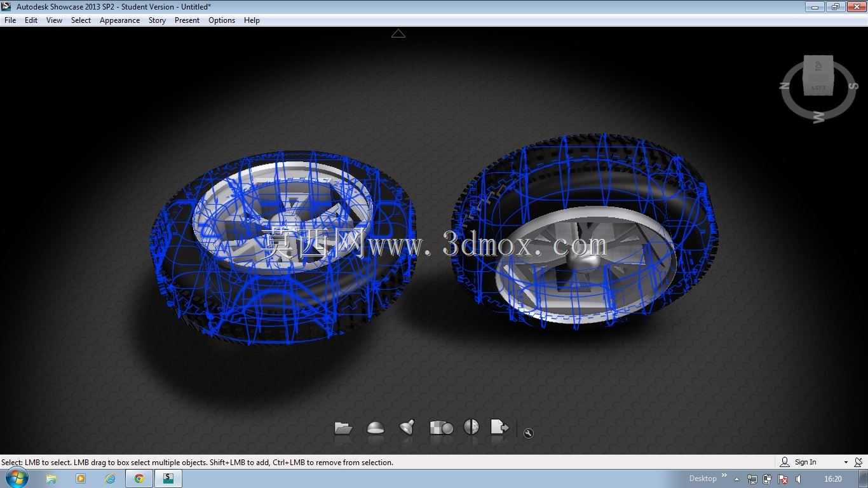
Task: Open the Options menu
Action: (x=222, y=20)
